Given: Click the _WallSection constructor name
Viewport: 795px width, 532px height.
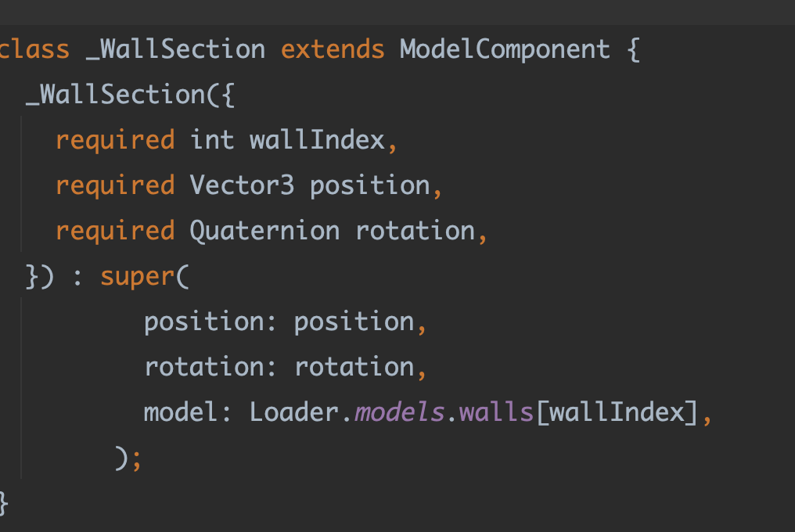Looking at the screenshot, I should (115, 95).
